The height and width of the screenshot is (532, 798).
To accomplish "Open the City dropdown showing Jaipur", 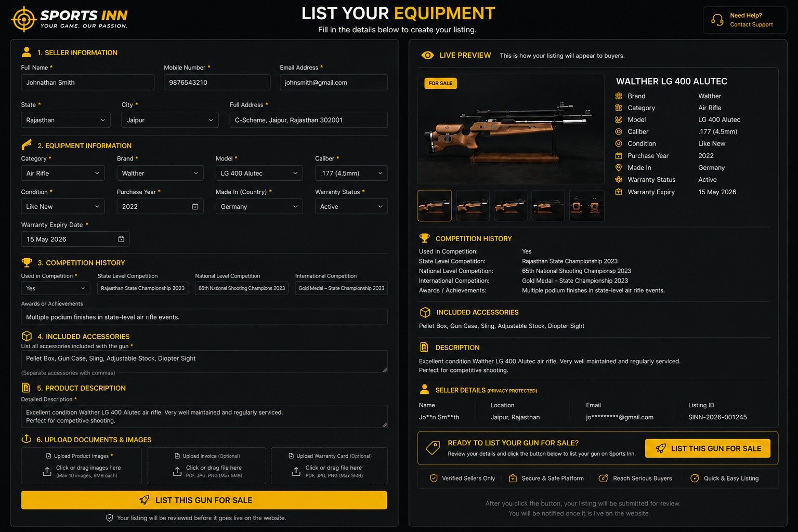I will 170,120.
